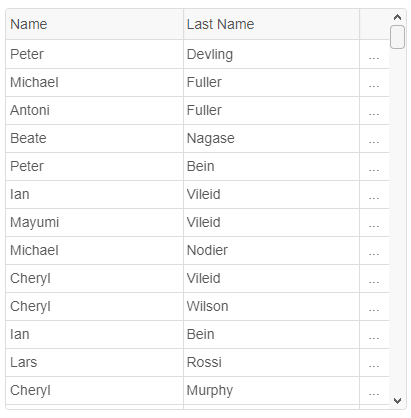
Task: Open ellipsis menu for Michael Fuller row
Action: [374, 83]
